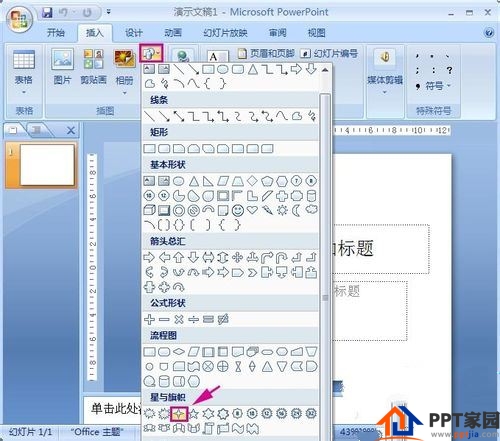Switch to the outline pane tab
Screen dimensions: 500x441
click(x=37, y=130)
